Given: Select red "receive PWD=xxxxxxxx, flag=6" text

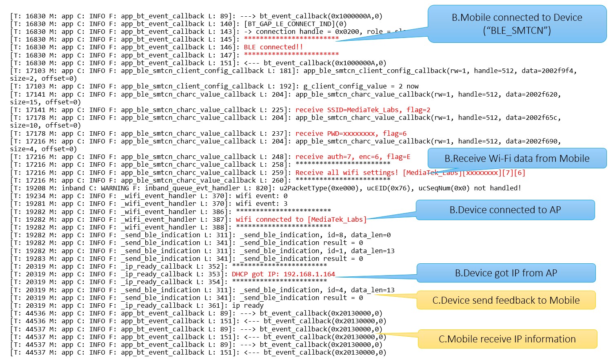Looking at the screenshot, I should coord(351,134).
